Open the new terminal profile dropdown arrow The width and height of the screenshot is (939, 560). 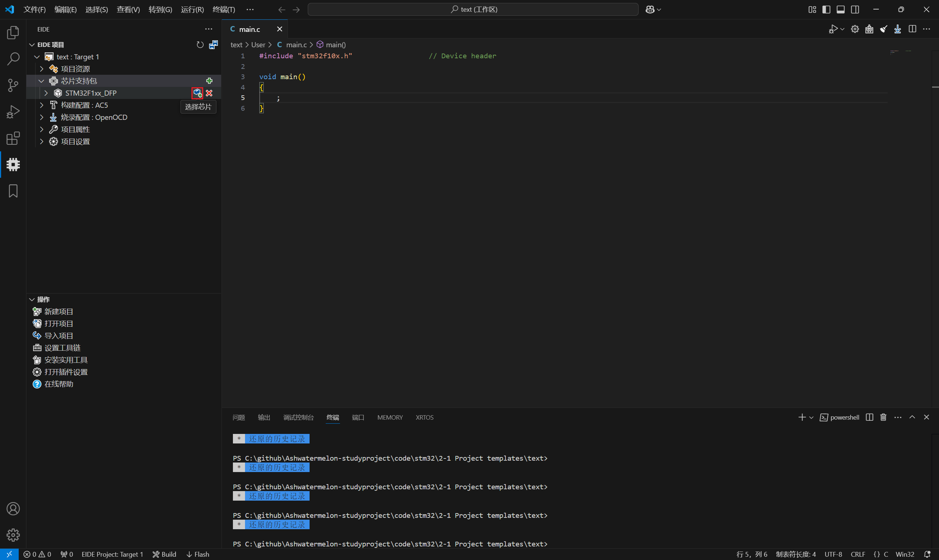coord(811,417)
